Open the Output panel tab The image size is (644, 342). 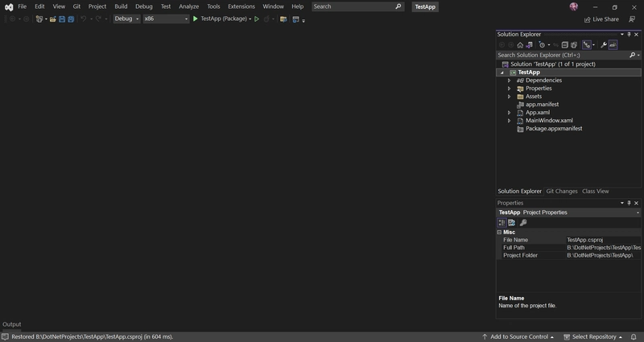tap(11, 324)
